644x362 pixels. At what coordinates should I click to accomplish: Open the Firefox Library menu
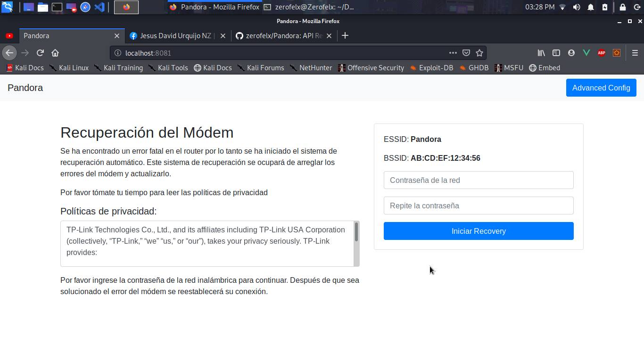541,53
